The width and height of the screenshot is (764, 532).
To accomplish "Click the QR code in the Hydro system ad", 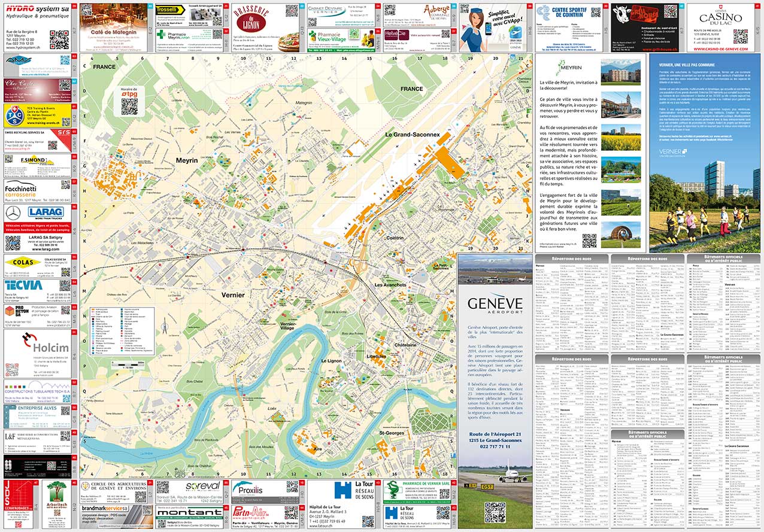I will (x=59, y=39).
